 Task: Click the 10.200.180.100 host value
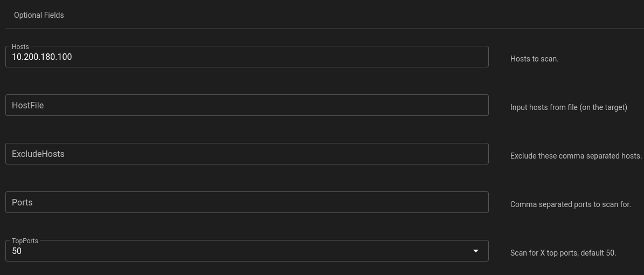42,57
